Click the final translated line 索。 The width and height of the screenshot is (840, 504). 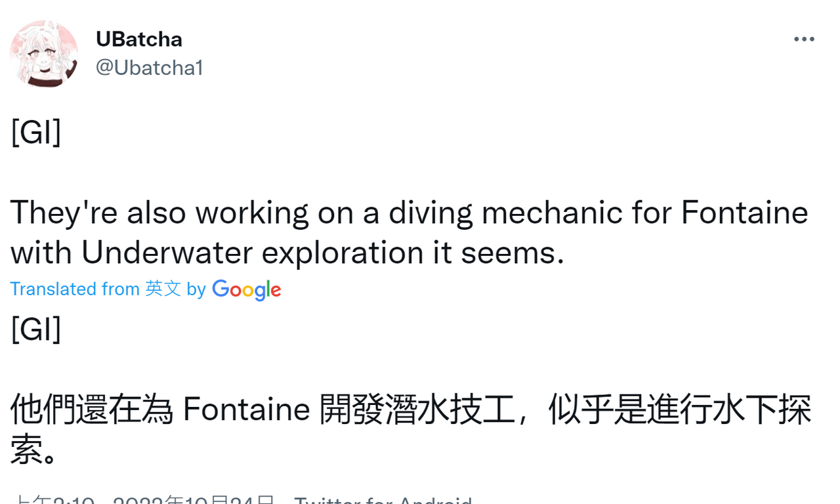point(34,450)
